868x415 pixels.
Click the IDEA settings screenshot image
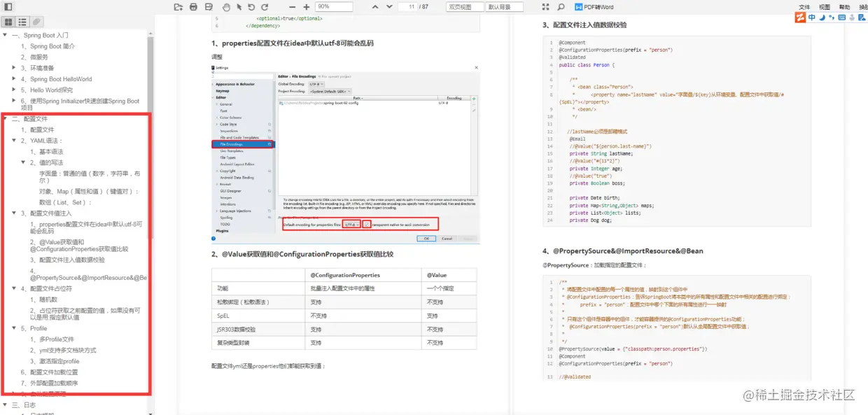[x=345, y=154]
